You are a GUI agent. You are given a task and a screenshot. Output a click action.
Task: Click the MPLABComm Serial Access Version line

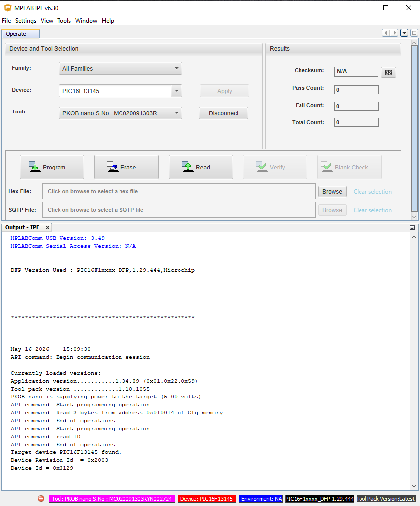point(73,246)
